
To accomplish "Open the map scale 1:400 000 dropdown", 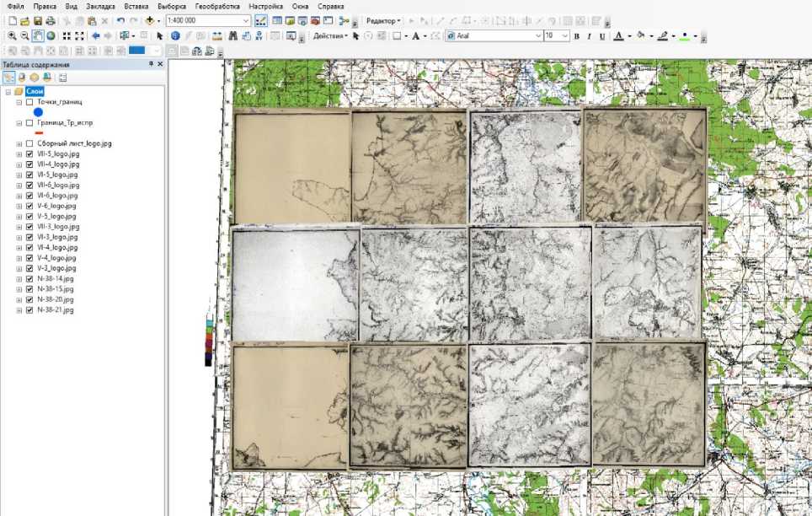I will [245, 20].
